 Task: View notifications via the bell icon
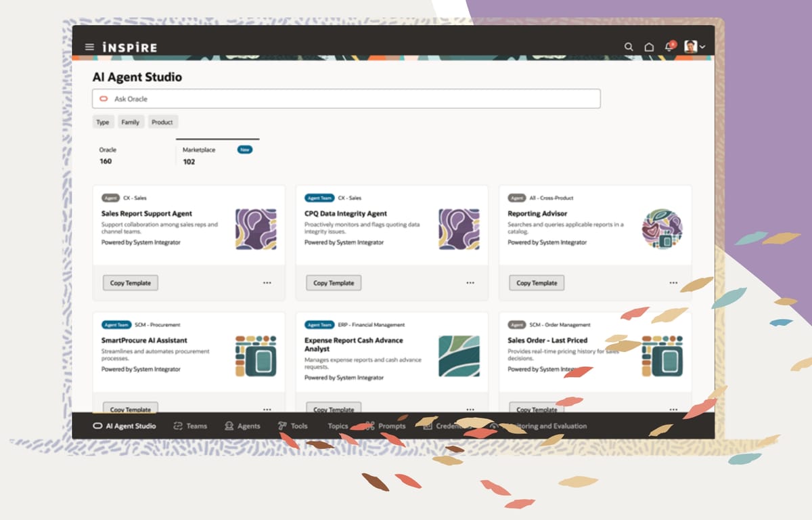coord(669,47)
